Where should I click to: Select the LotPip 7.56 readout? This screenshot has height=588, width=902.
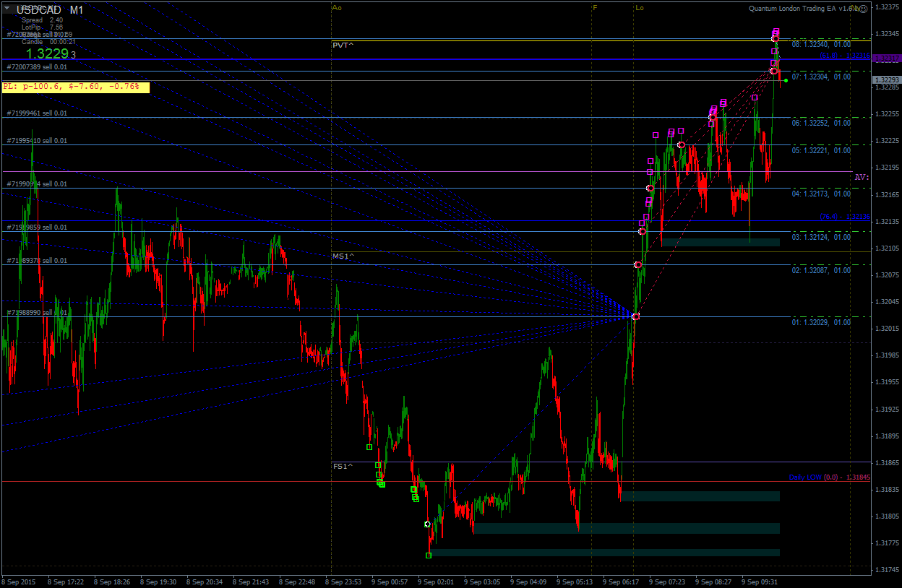(42, 27)
